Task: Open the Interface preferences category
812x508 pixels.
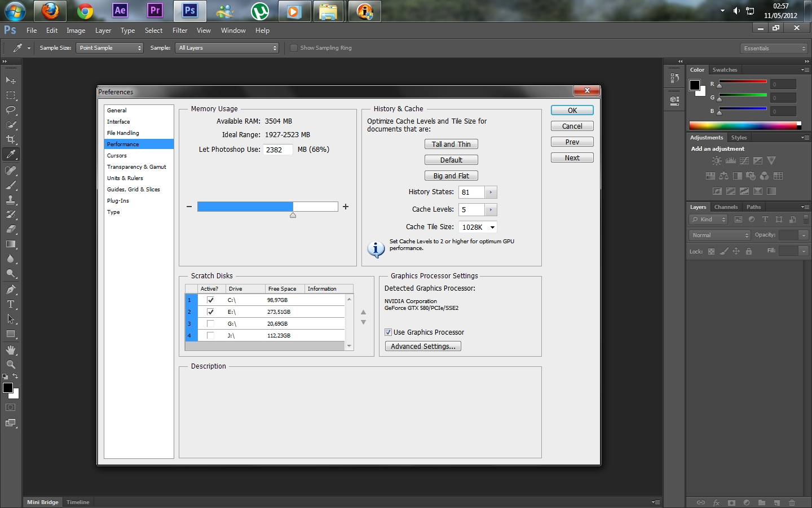Action: (x=118, y=122)
